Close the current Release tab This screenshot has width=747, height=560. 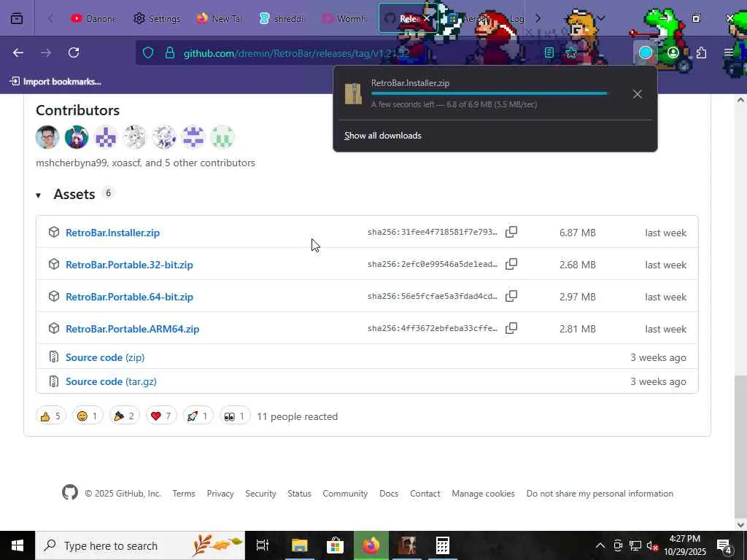426,18
